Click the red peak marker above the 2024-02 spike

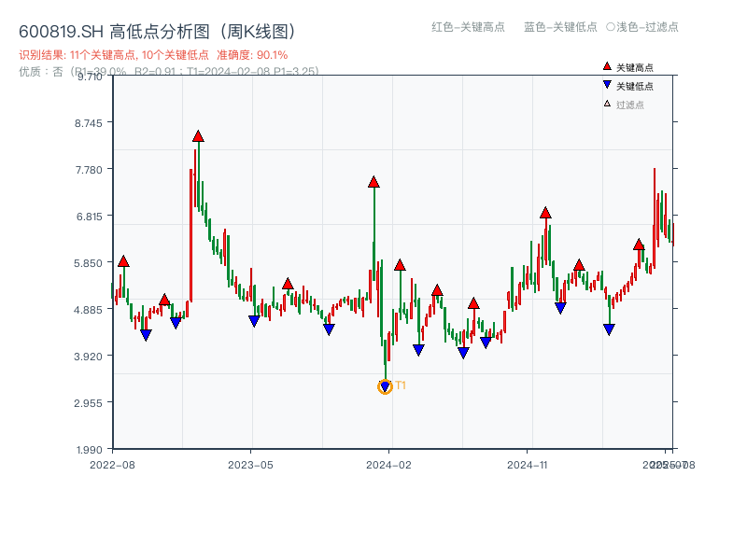(373, 181)
